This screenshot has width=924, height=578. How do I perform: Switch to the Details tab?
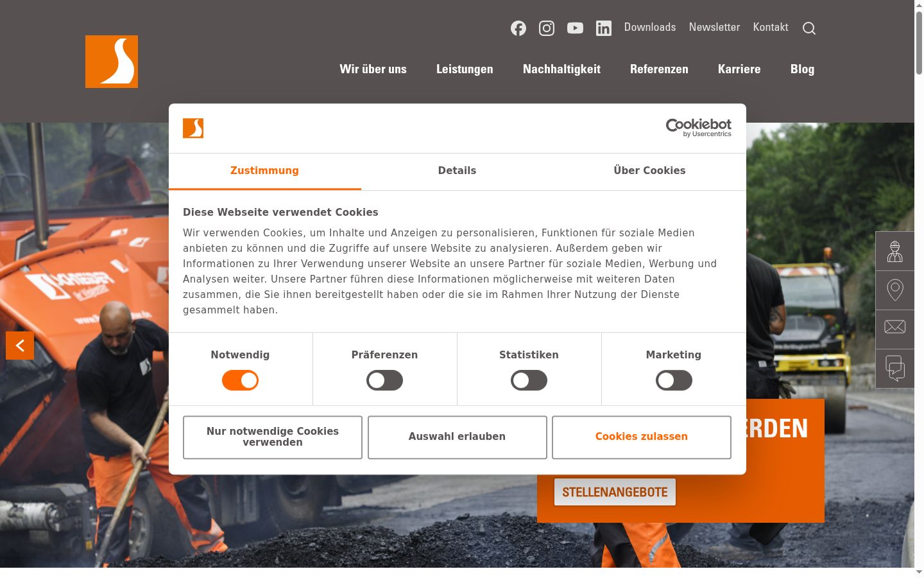[x=457, y=171]
